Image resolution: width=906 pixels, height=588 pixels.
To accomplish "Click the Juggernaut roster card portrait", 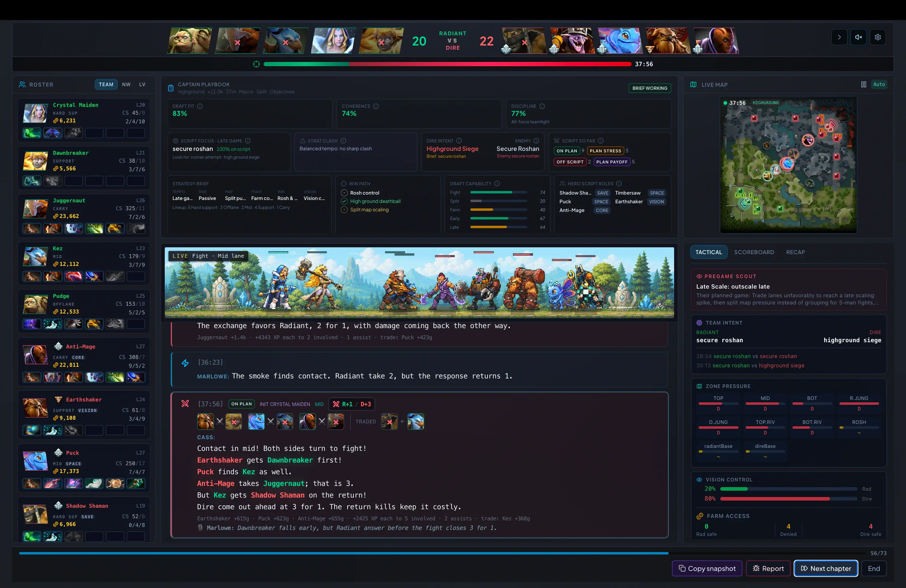I will (35, 209).
